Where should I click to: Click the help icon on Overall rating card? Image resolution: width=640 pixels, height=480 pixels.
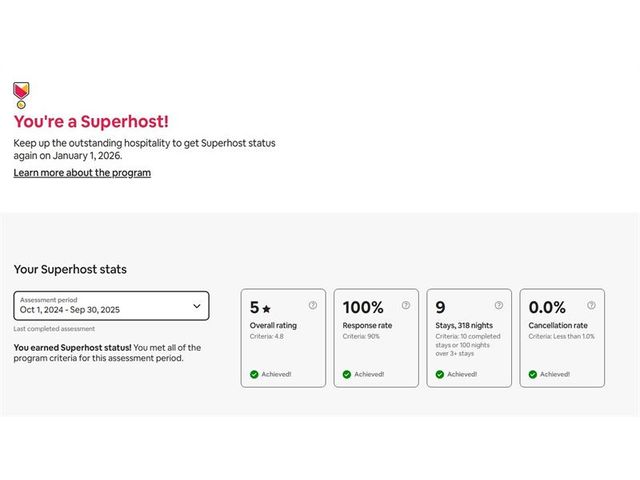[313, 306]
